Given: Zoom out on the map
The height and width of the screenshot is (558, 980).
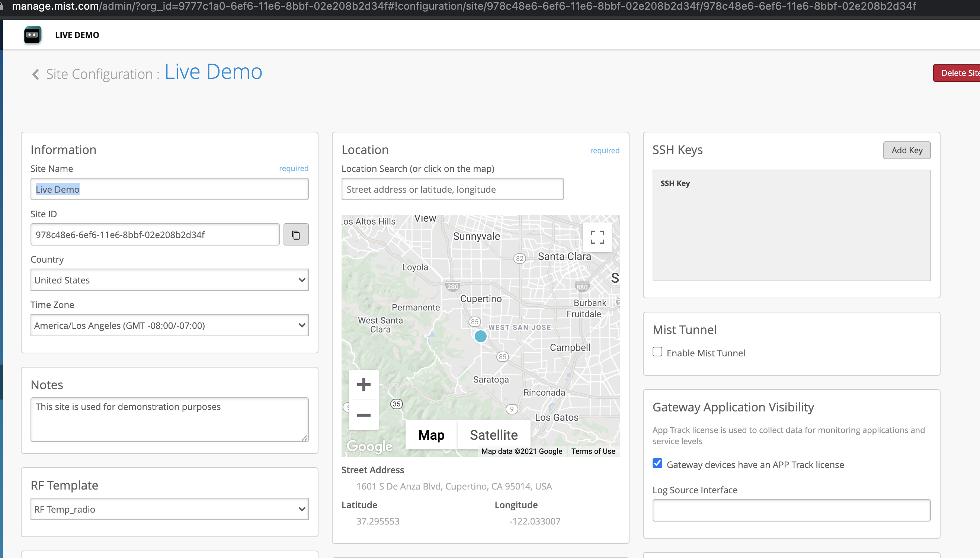Looking at the screenshot, I should click(x=364, y=415).
